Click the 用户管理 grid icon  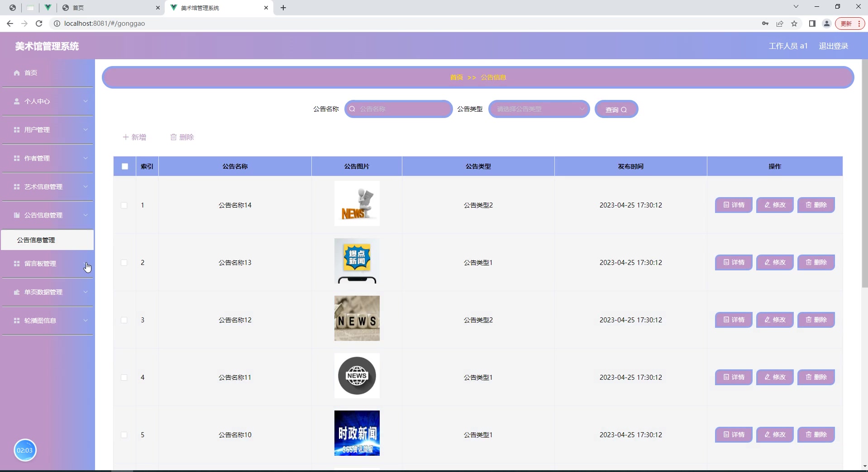pyautogui.click(x=16, y=130)
